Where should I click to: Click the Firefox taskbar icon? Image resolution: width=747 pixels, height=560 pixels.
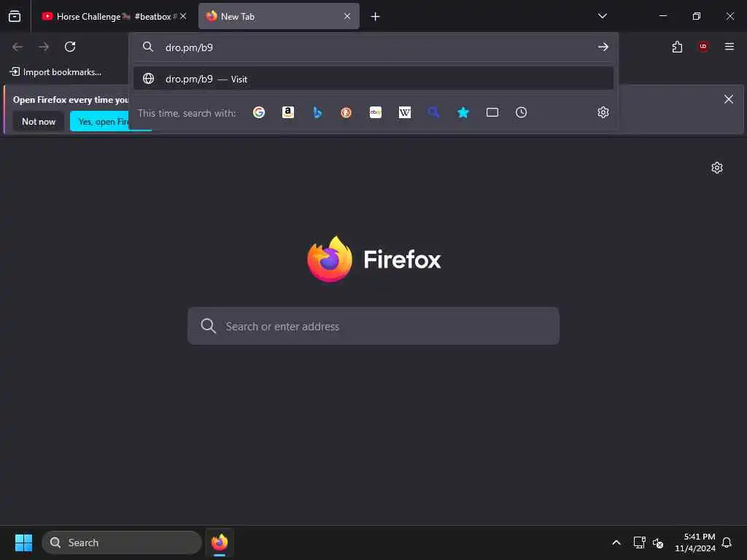coord(220,542)
